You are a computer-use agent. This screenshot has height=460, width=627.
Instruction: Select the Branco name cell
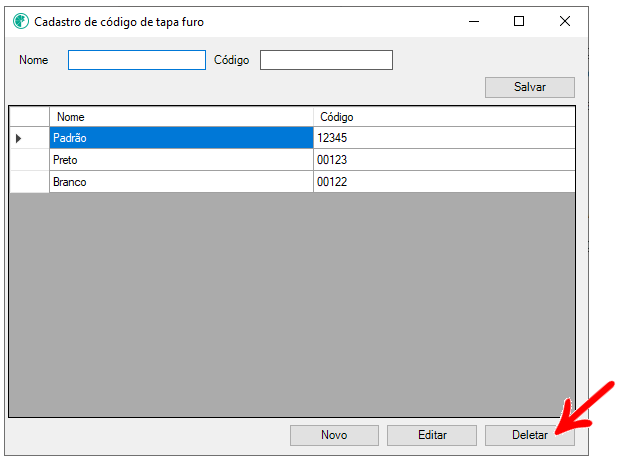click(182, 182)
